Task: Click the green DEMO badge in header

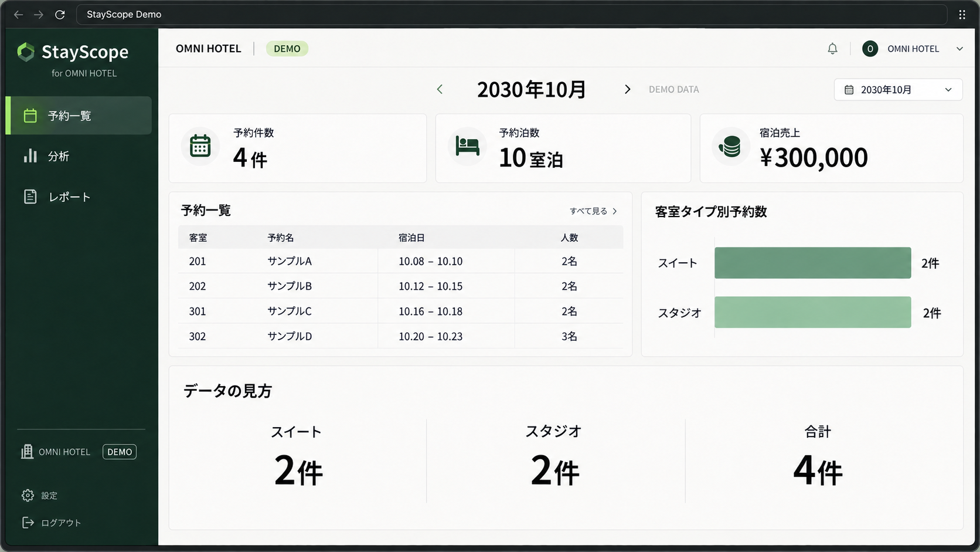Action: pyautogui.click(x=287, y=49)
